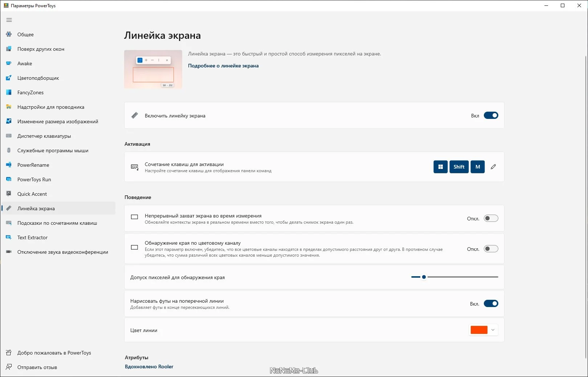Image resolution: width=588 pixels, height=377 pixels.
Task: Open the Цвет линии color dropdown chevron
Action: 493,330
